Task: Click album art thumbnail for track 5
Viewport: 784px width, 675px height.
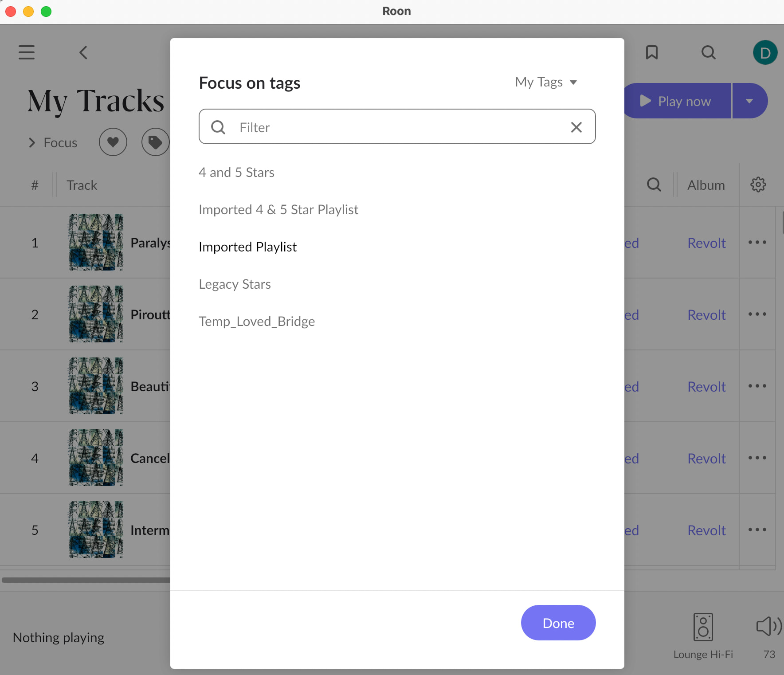Action: tap(96, 530)
